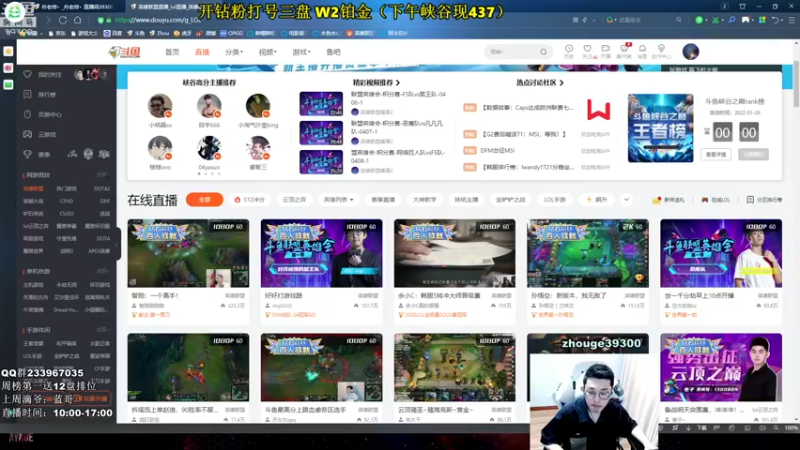Open the message bell icon
This screenshot has width=800, height=450.
pyautogui.click(x=642, y=49)
